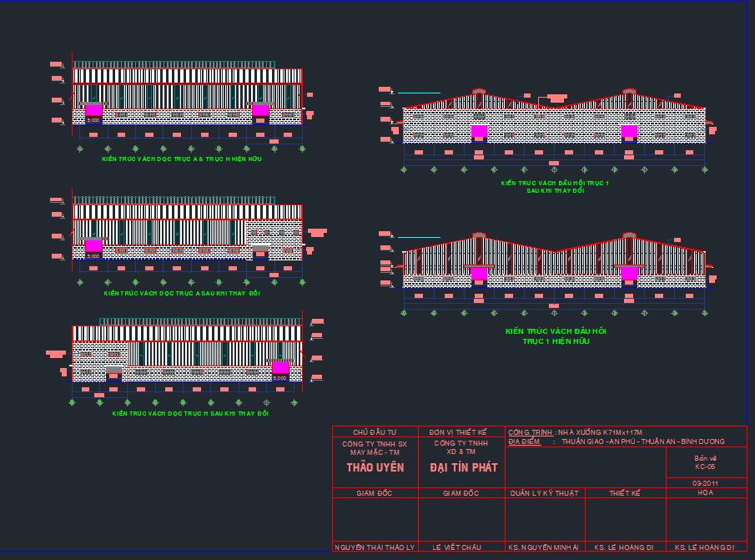Select caption 'KIẾN TRÚC VÁCH DỌC TRỤC H SAU KHI THAY ĐỔI'
The height and width of the screenshot is (560, 755).
point(190,414)
